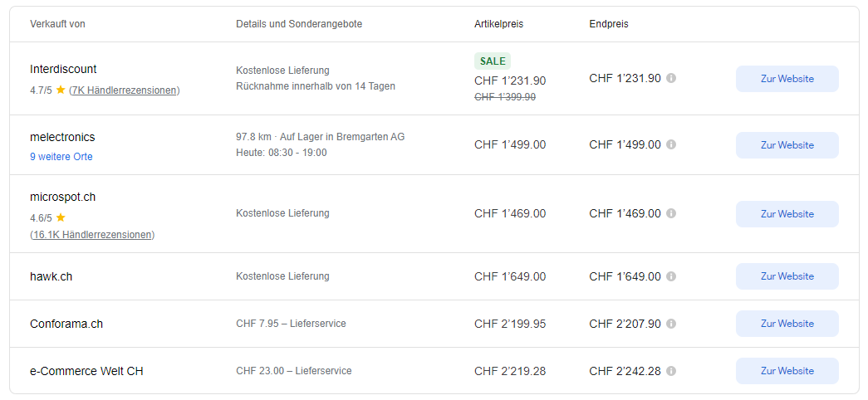Click info icon beside Conforama.ch Endpreis CHF 2'207.90
868x400 pixels.
[671, 324]
